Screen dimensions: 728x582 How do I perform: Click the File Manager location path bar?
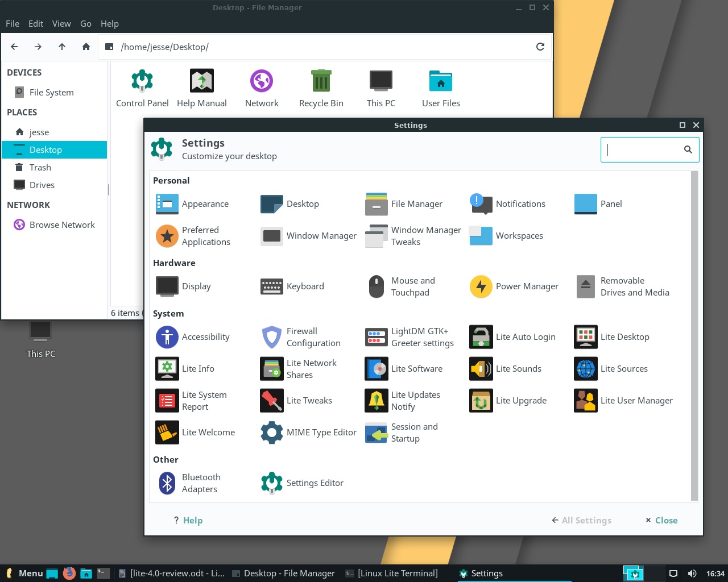tap(325, 47)
